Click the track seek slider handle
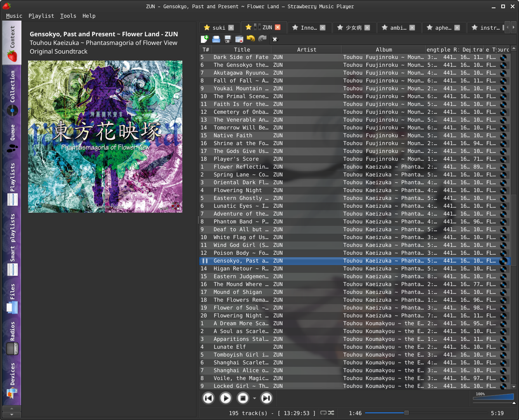The width and height of the screenshot is (519, 420). pyautogui.click(x=406, y=413)
